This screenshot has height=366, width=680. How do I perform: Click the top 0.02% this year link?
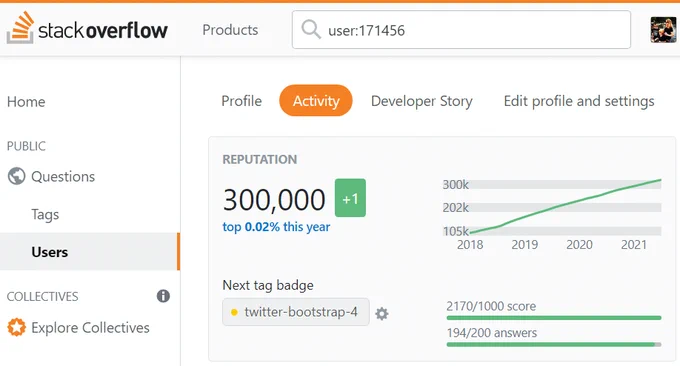point(276,227)
